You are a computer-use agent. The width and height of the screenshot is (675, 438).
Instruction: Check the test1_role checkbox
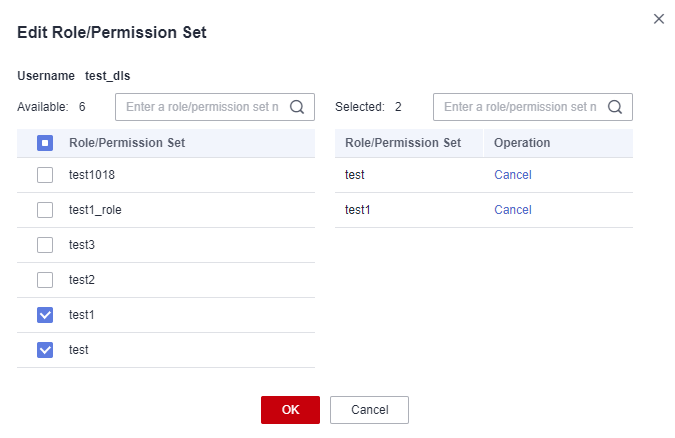45,210
